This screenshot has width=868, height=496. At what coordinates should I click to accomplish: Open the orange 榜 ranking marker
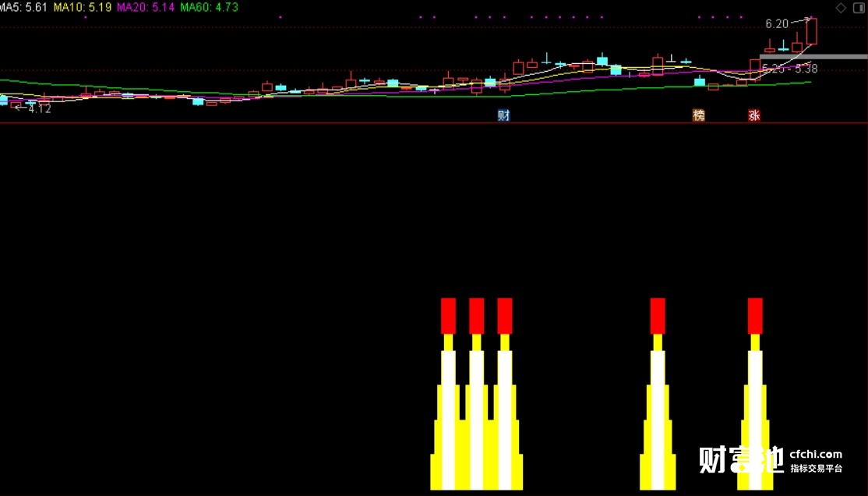(x=699, y=115)
